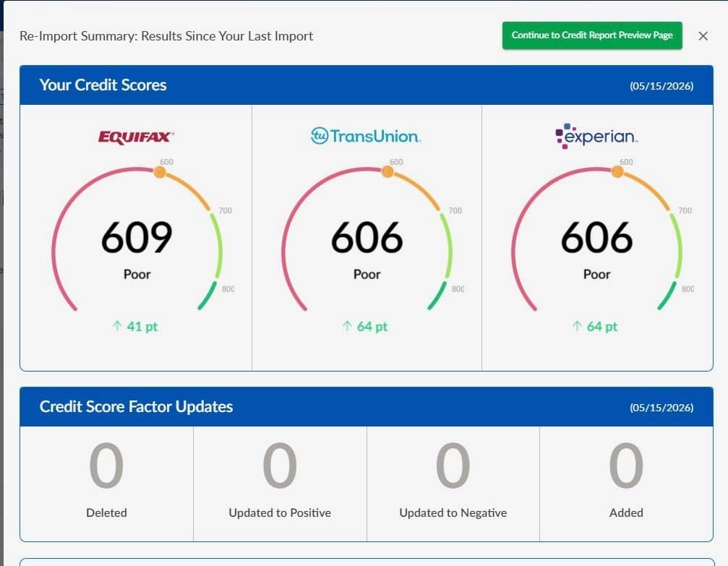Click the Equifax 41 pt increase indicator
The image size is (728, 566).
(x=136, y=327)
